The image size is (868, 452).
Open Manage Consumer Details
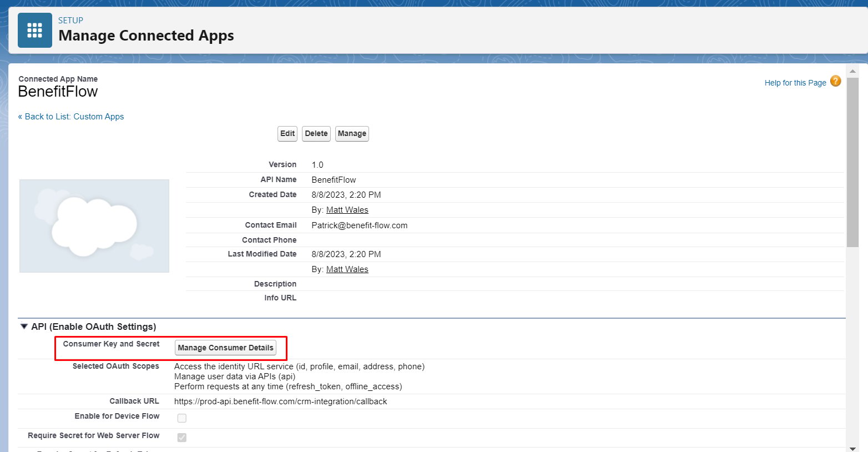[225, 348]
